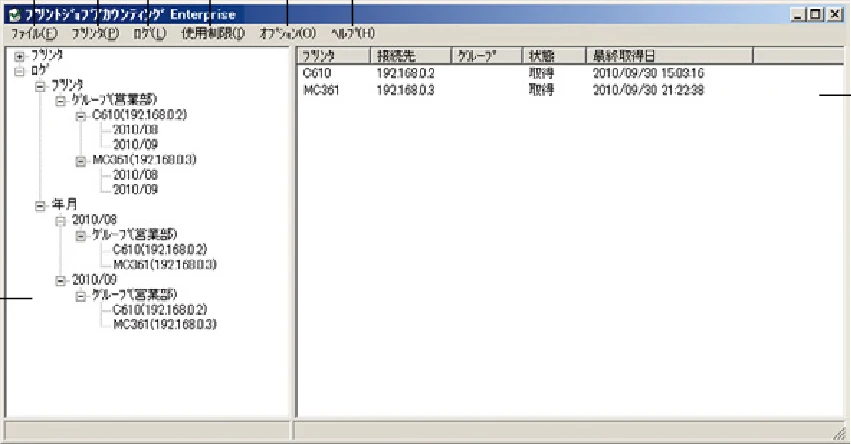Collapse the 2010/09 node under 年月
Image resolution: width=851 pixels, height=444 pixels.
tap(61, 281)
